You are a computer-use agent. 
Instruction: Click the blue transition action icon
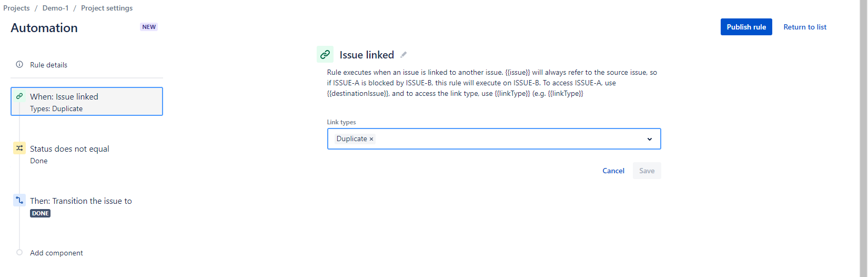pyautogui.click(x=19, y=201)
